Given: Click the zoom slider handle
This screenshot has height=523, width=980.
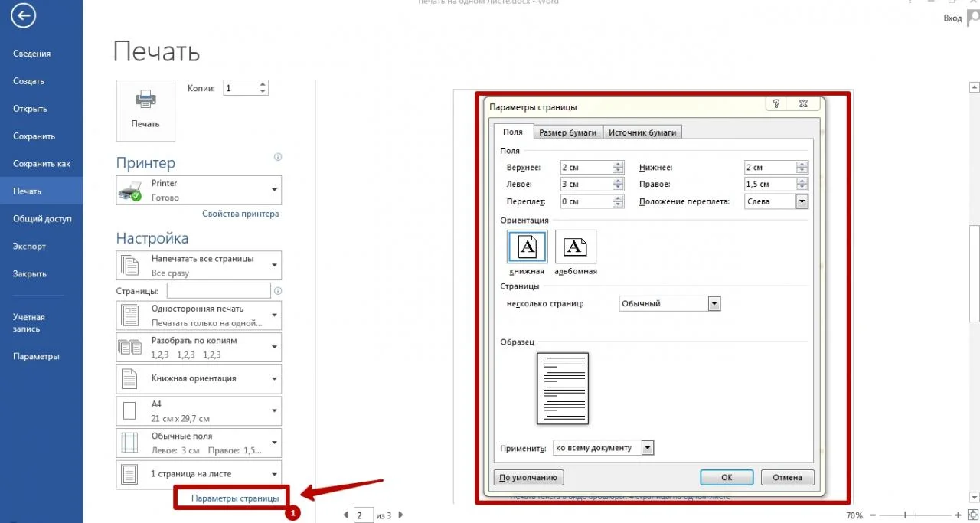Looking at the screenshot, I should pos(905,515).
